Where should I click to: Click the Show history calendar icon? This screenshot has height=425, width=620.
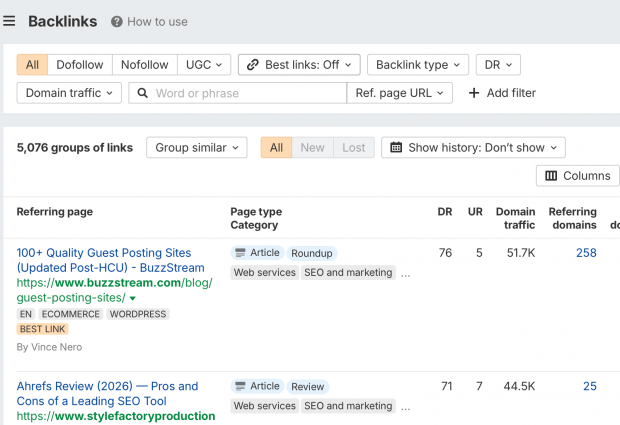tap(396, 148)
